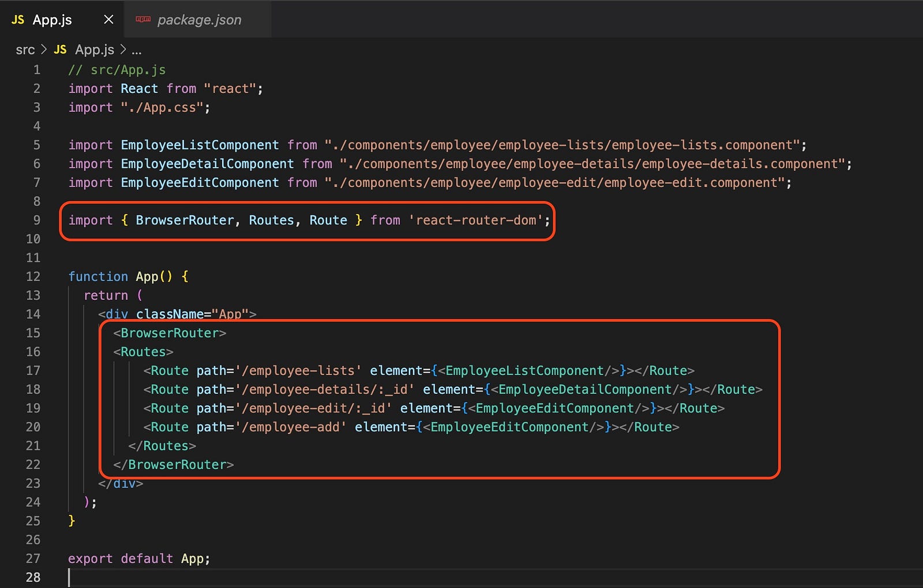Click line number 12 in the gutter
Screen dimensions: 923x588
33,277
